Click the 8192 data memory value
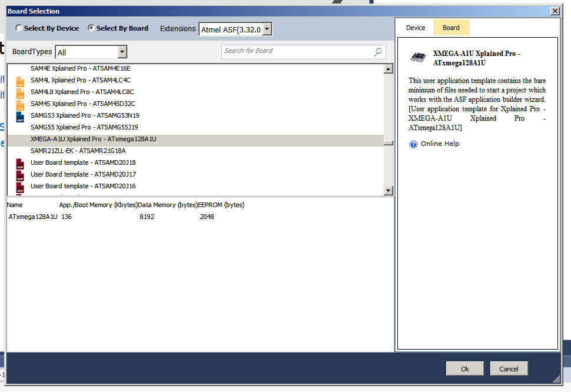Image resolution: width=571 pixels, height=392 pixels. click(147, 217)
